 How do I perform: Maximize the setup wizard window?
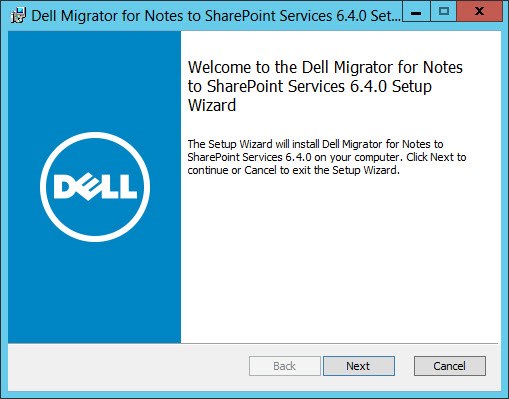(443, 12)
